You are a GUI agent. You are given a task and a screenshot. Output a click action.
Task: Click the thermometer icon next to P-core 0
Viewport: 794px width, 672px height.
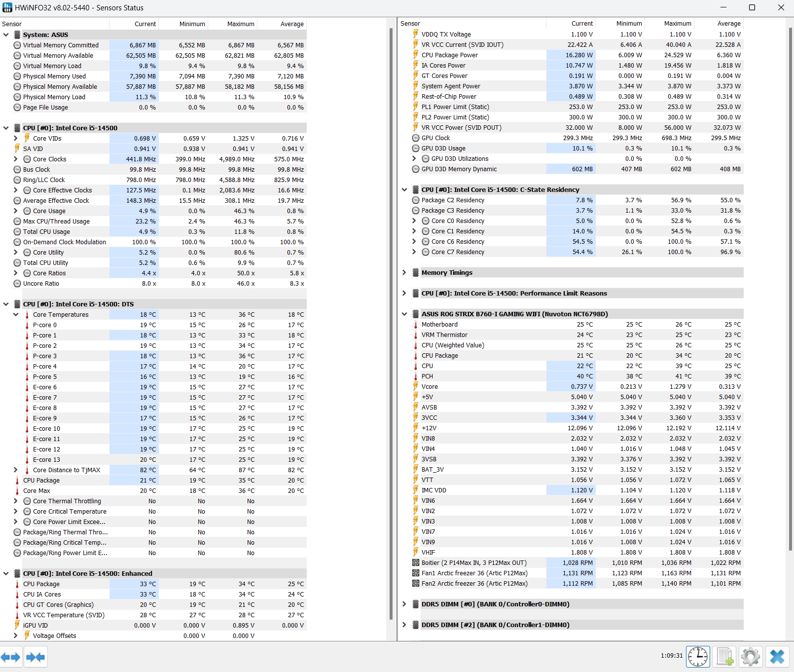[27, 325]
